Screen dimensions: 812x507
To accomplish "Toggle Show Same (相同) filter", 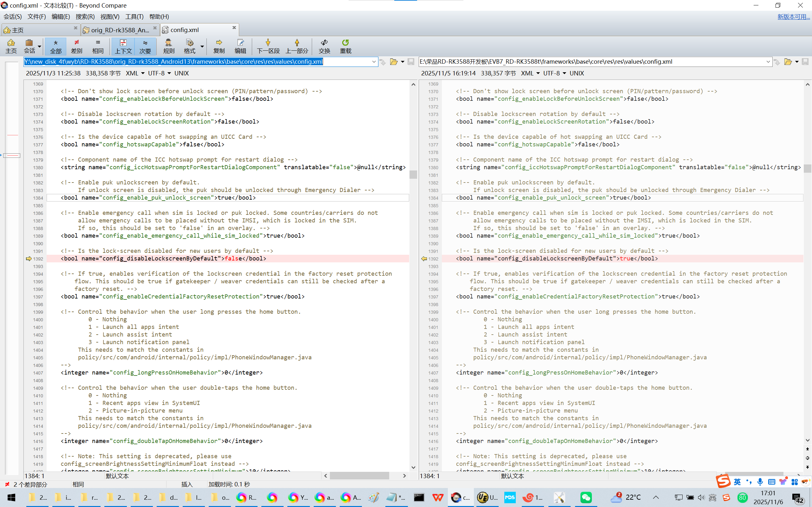I will (98, 46).
